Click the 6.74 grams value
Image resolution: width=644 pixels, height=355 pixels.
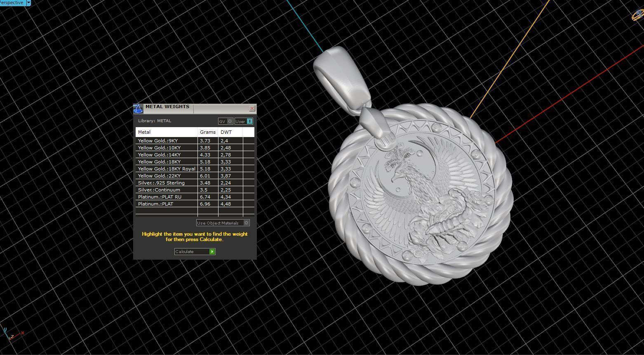[205, 197]
